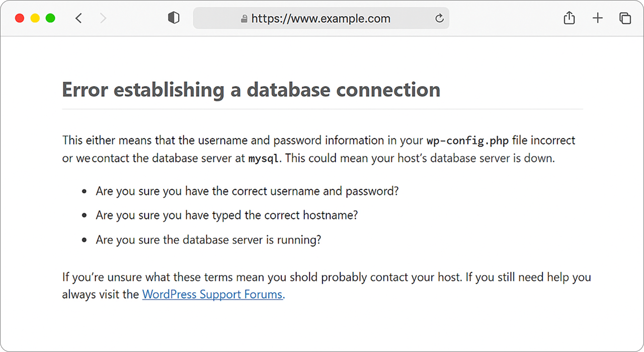Click the wp-config.php code text
Screen dimensions: 644x352
coord(467,140)
